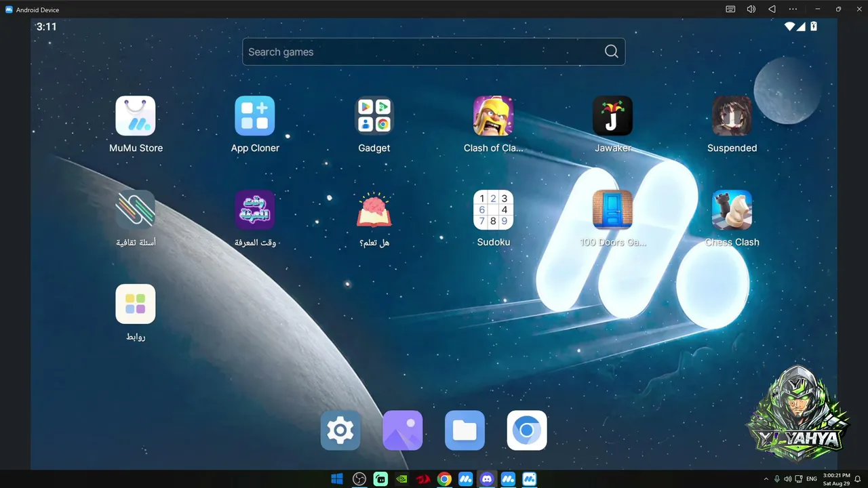The image size is (868, 488).
Task: Click the emulator title bar volume icon
Action: pyautogui.click(x=751, y=9)
